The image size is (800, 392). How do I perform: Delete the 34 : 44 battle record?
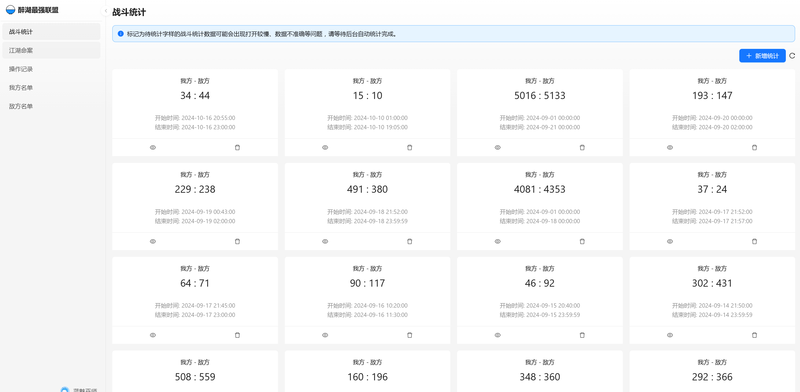[237, 148]
